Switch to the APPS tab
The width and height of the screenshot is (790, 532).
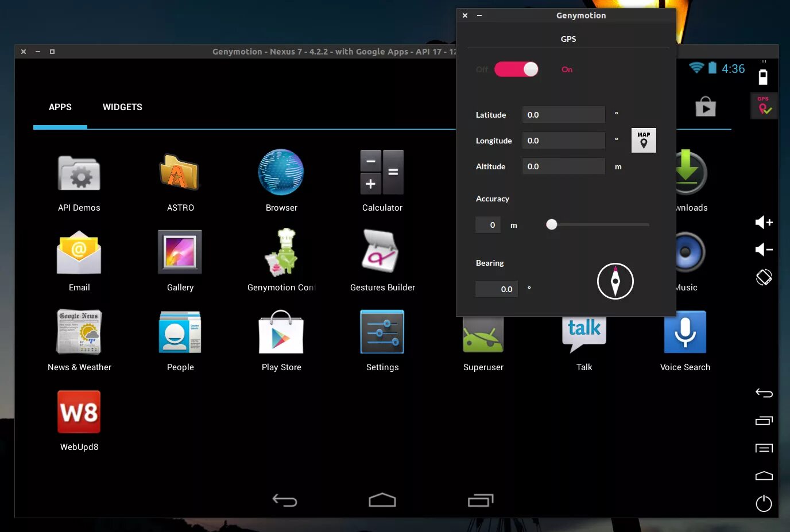60,107
